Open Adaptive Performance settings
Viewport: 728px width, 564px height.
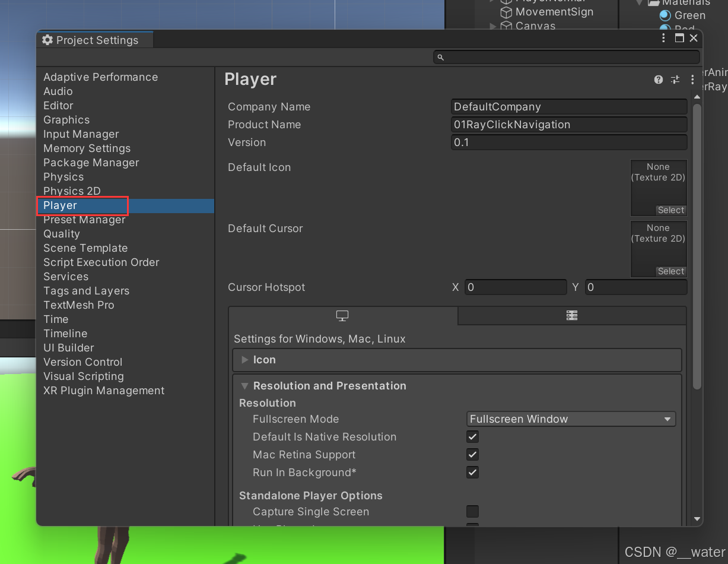100,77
